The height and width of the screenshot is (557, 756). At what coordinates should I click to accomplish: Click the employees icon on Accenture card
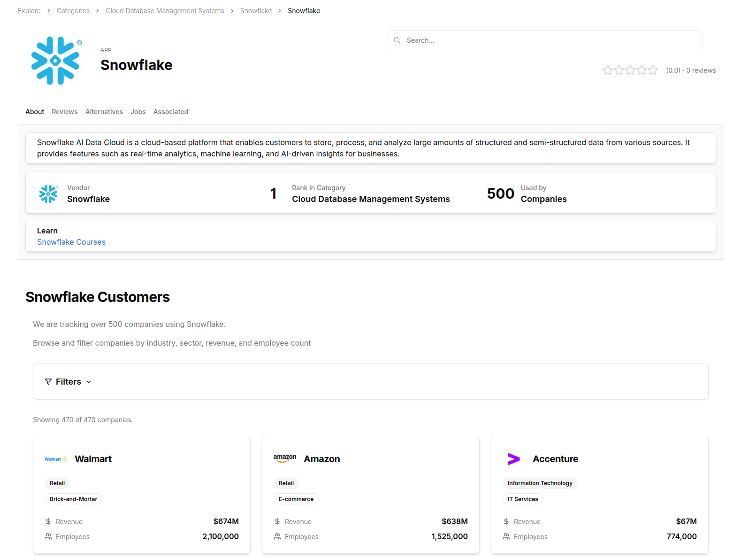(x=506, y=536)
